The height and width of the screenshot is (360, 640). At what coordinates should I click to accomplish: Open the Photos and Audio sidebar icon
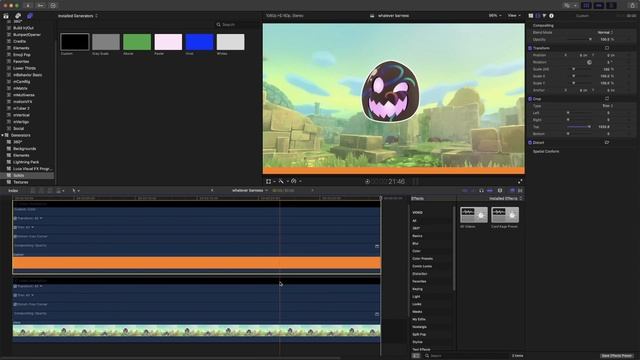click(18, 16)
